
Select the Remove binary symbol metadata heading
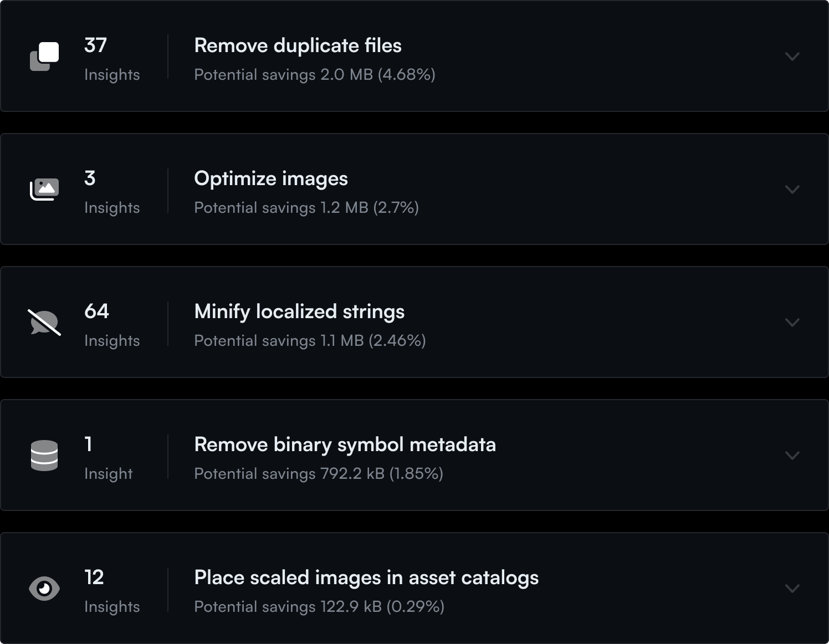click(345, 444)
